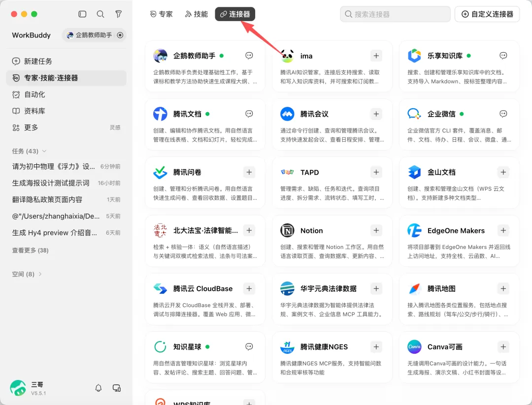Open 资料库 in the sidebar

tap(66, 111)
